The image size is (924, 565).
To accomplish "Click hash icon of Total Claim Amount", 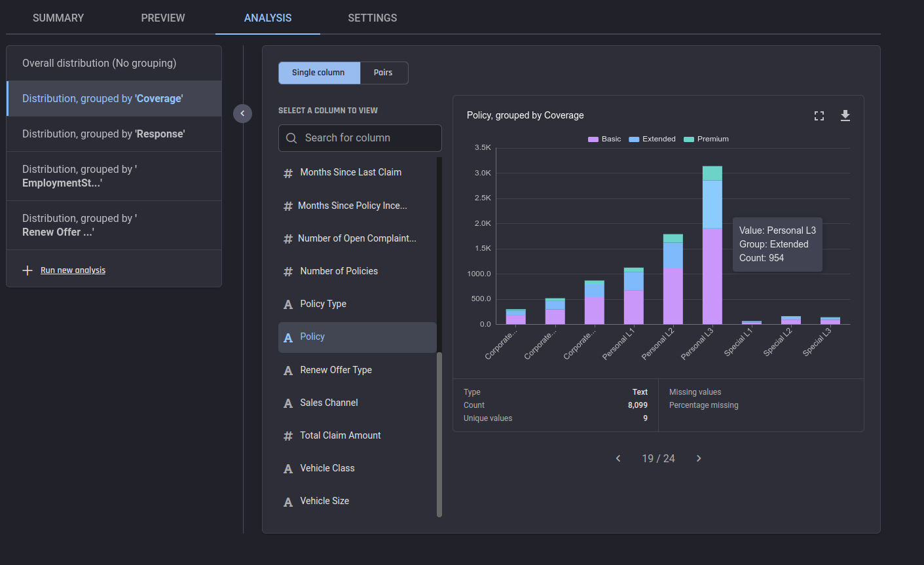I will coord(288,436).
